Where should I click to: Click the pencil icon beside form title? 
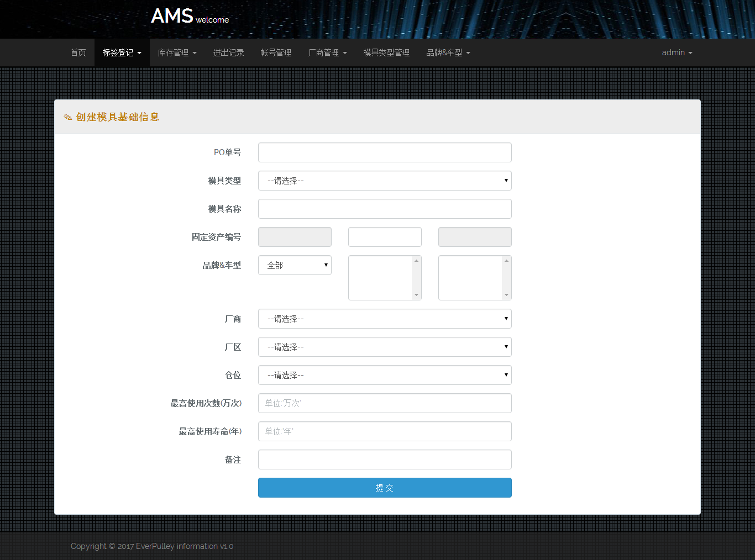pos(68,117)
